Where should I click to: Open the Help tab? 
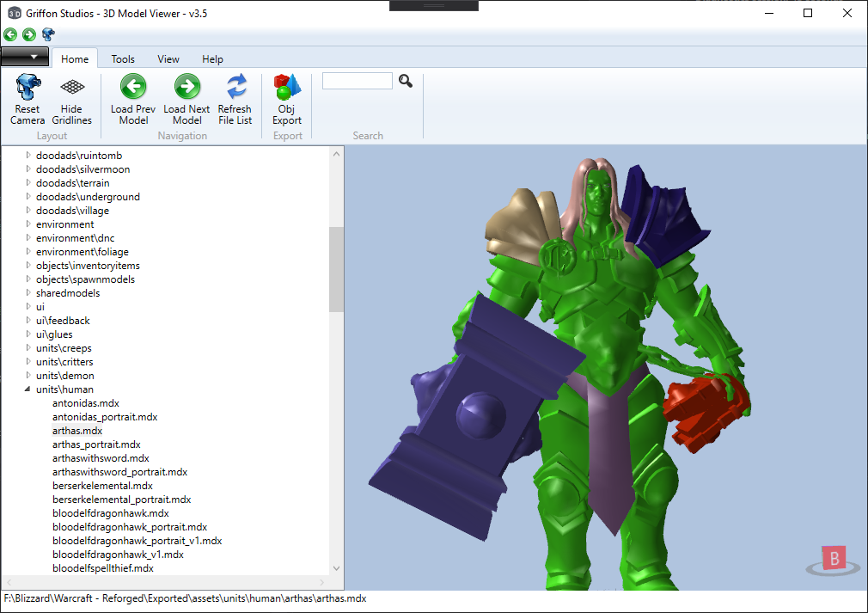212,58
